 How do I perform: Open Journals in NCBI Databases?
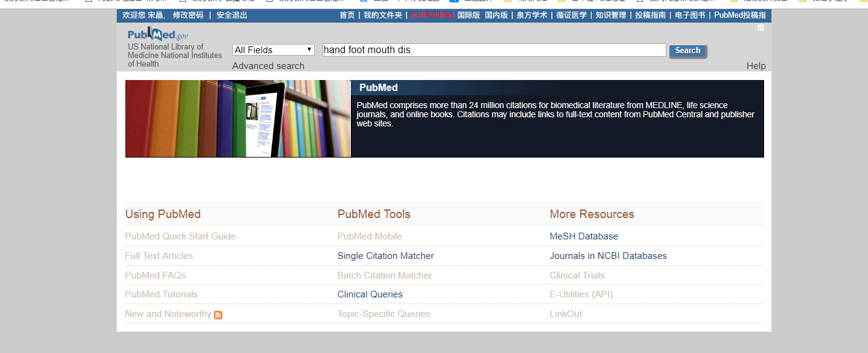(608, 256)
